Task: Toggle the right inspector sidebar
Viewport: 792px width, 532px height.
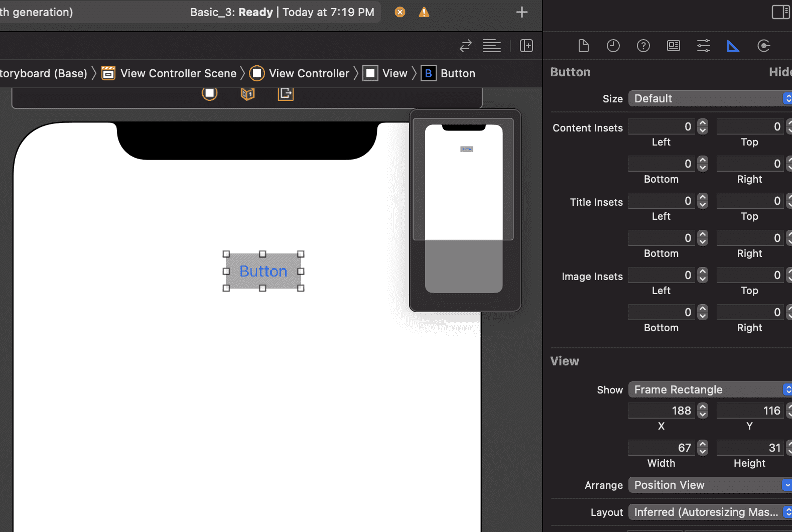Action: point(780,12)
